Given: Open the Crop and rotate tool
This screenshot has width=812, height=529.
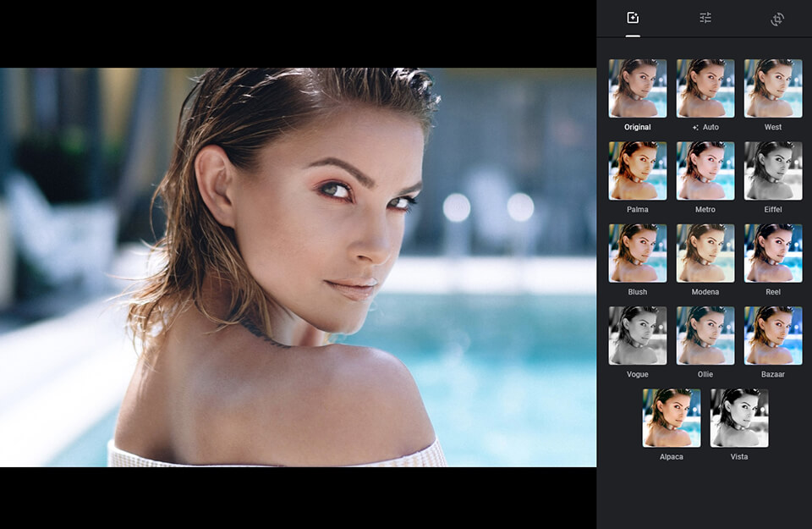Looking at the screenshot, I should (775, 16).
